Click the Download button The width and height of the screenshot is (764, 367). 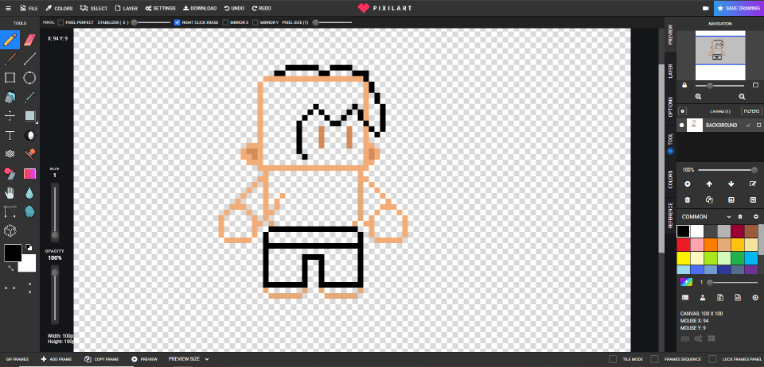200,8
